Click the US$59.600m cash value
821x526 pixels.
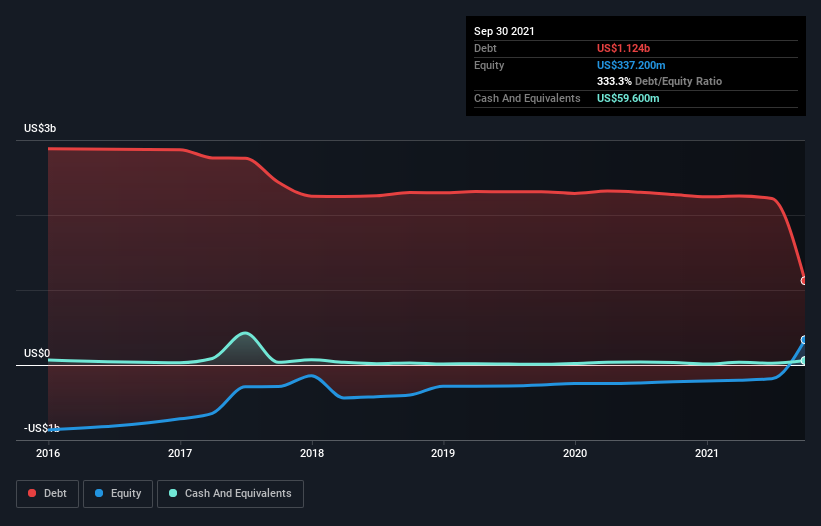[628, 98]
